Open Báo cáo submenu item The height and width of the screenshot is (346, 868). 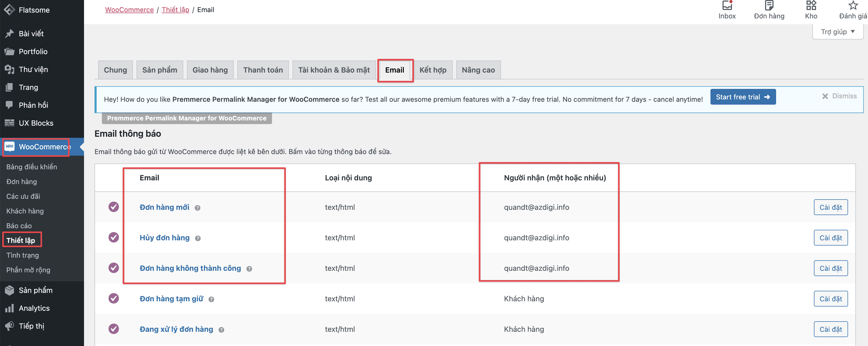click(19, 226)
